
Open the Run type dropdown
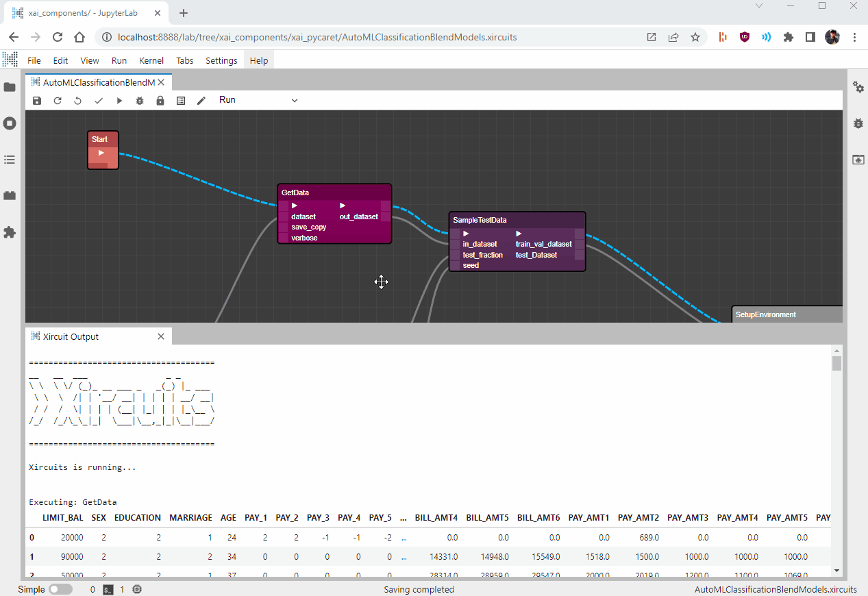click(x=258, y=100)
